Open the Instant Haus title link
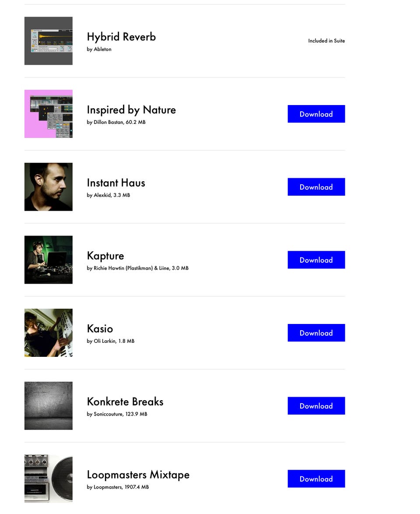 116,183
